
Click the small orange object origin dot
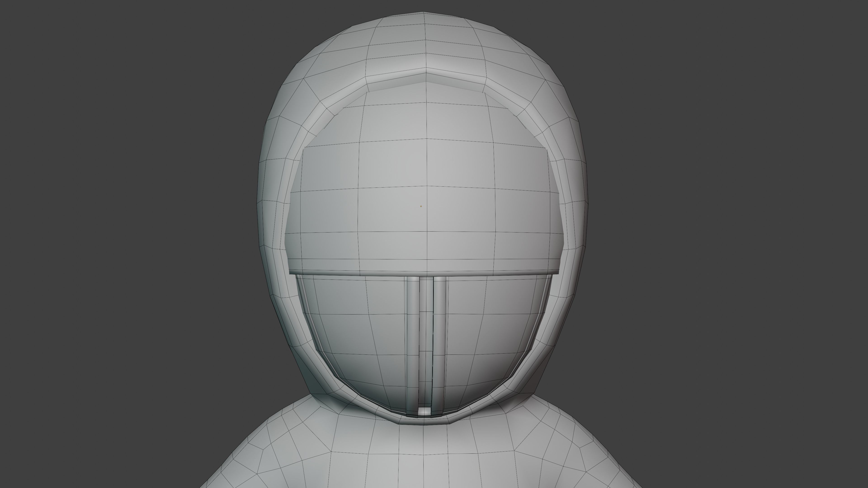(x=421, y=206)
